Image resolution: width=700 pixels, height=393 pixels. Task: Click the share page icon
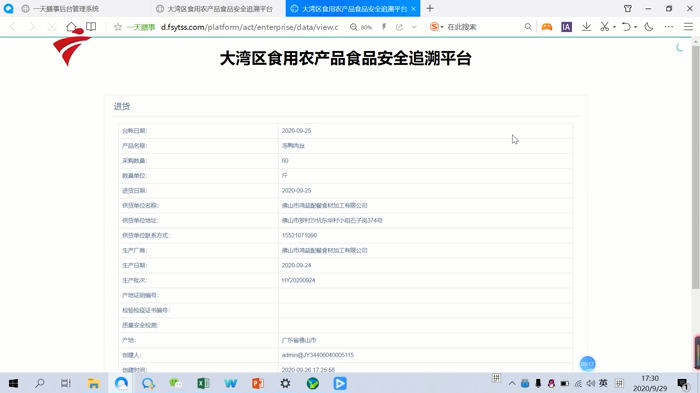pos(399,27)
